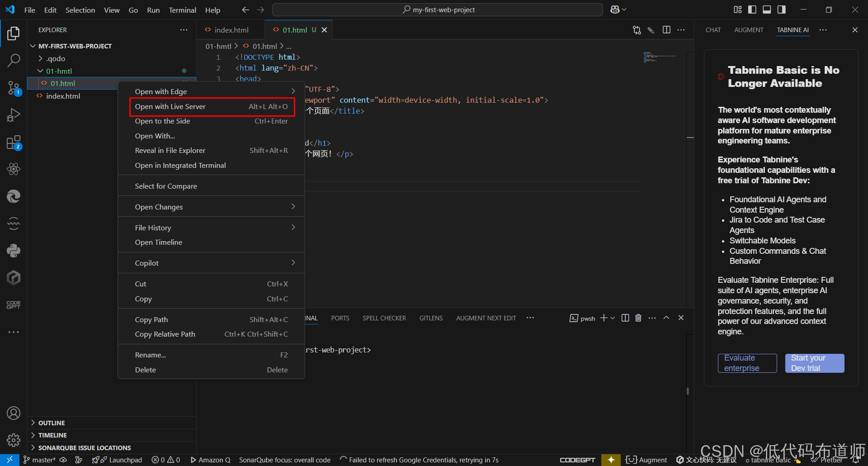Screen dimensions: 868x466
Task: Collapse the MY-FIRST-WEB-PROJECT root folder
Action: coord(33,46)
